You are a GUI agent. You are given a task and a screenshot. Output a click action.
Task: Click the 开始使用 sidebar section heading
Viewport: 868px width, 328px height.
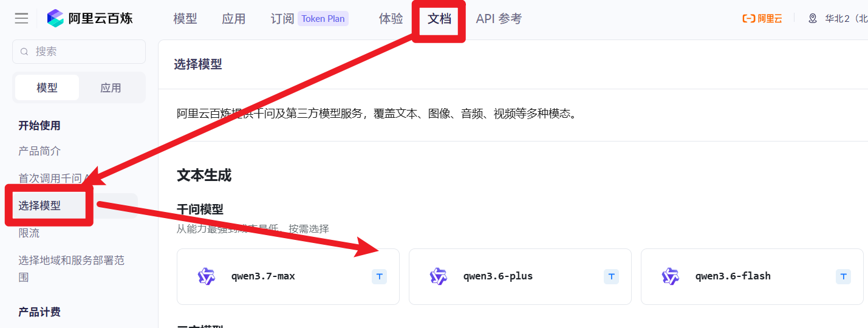(39, 126)
